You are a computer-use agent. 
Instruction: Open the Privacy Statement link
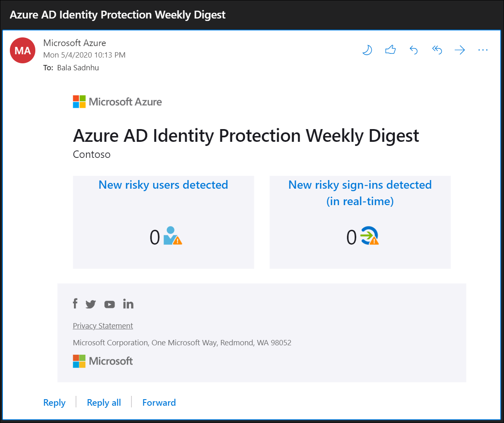(x=103, y=326)
